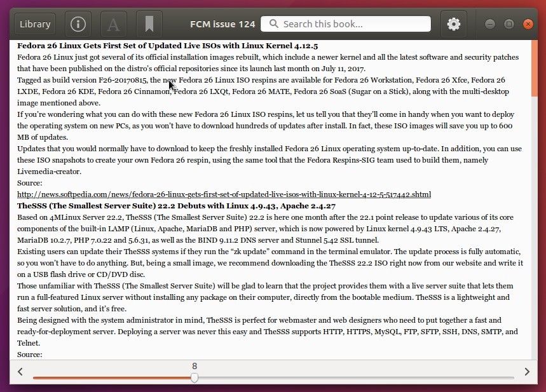Go back using the previous page arrow
The height and width of the screenshot is (392, 546).
(x=20, y=371)
